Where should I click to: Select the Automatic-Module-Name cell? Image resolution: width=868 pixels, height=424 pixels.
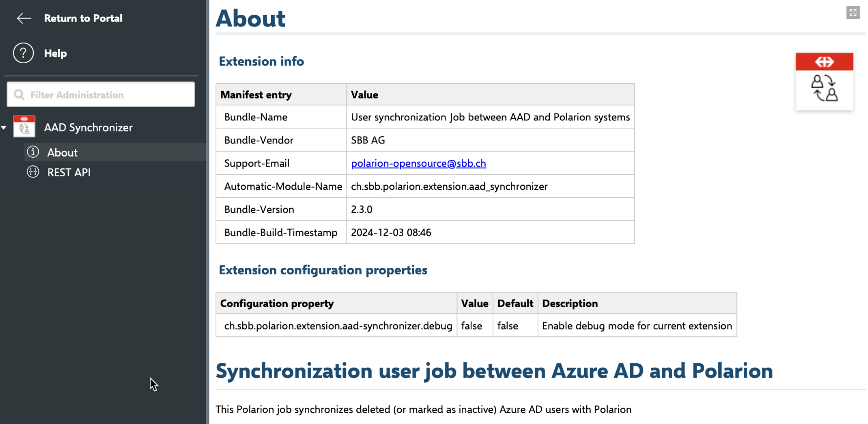(281, 186)
